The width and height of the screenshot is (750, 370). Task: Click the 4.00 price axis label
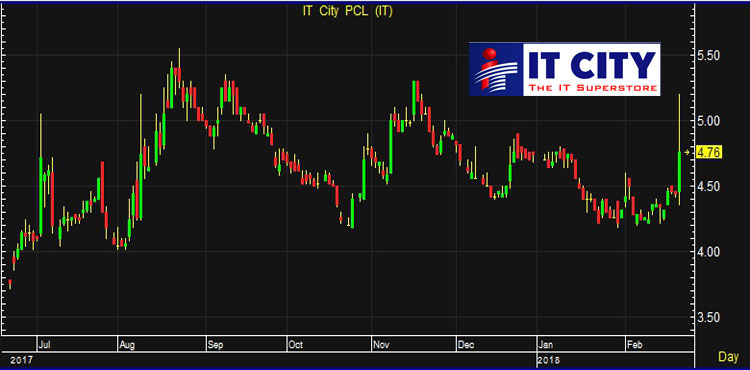point(710,251)
